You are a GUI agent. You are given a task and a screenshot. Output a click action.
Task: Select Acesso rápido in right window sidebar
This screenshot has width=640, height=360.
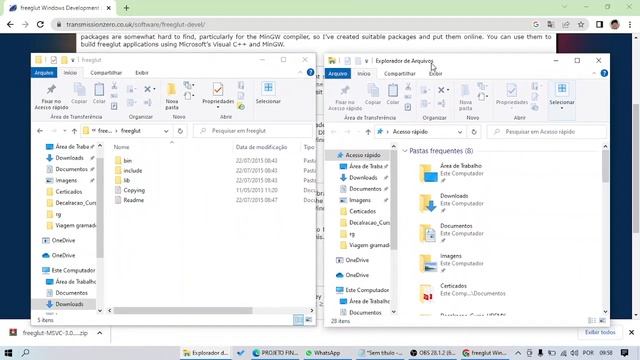click(x=362, y=155)
